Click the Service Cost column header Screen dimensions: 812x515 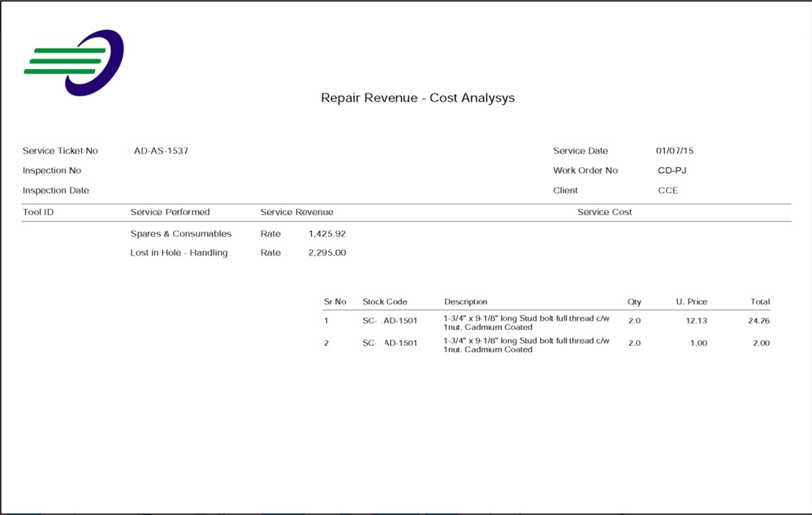tap(604, 212)
